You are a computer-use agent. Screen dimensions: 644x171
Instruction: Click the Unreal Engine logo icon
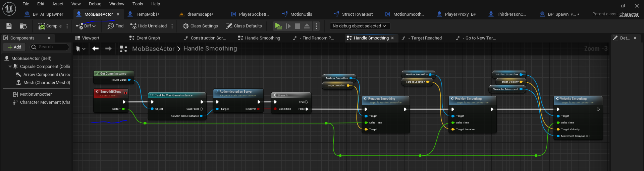coord(9,9)
